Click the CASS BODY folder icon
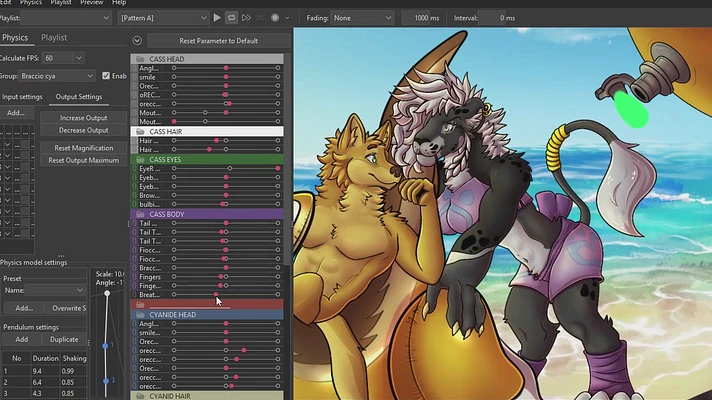 (x=140, y=214)
